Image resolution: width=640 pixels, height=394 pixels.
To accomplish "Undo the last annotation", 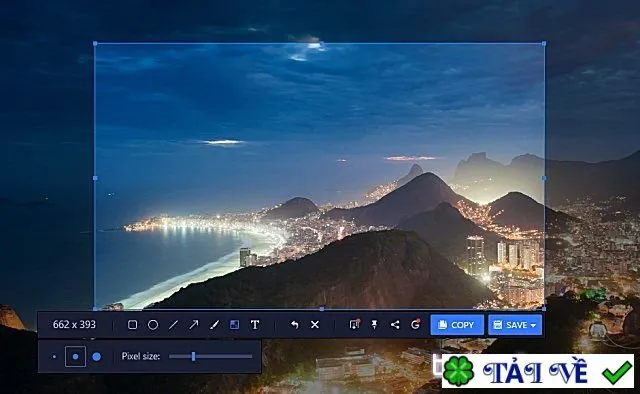I will click(294, 325).
